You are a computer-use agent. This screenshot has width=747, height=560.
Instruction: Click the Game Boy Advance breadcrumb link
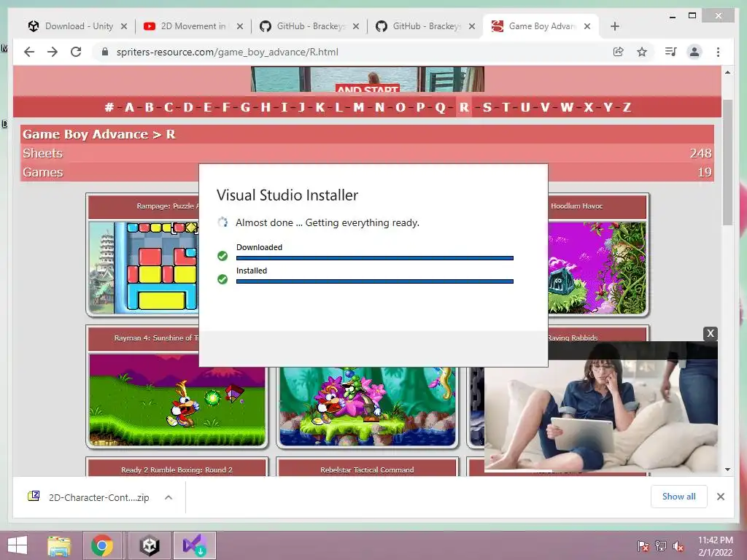pyautogui.click(x=85, y=134)
